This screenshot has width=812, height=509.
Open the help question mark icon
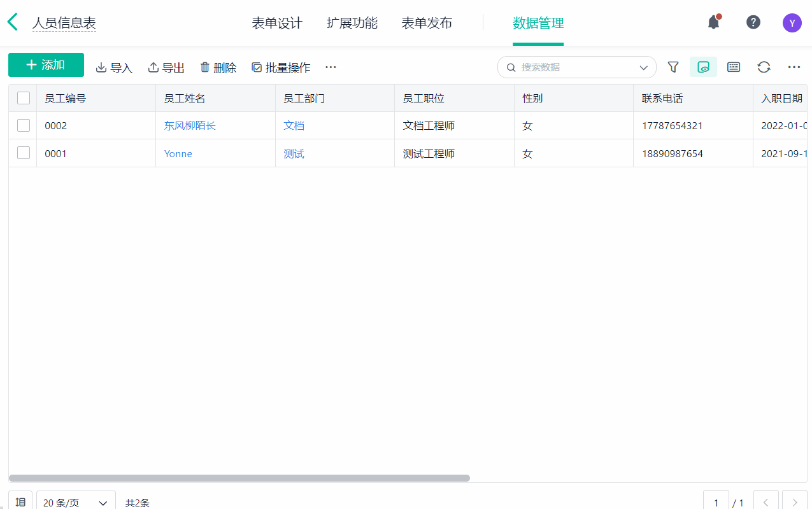pos(753,22)
